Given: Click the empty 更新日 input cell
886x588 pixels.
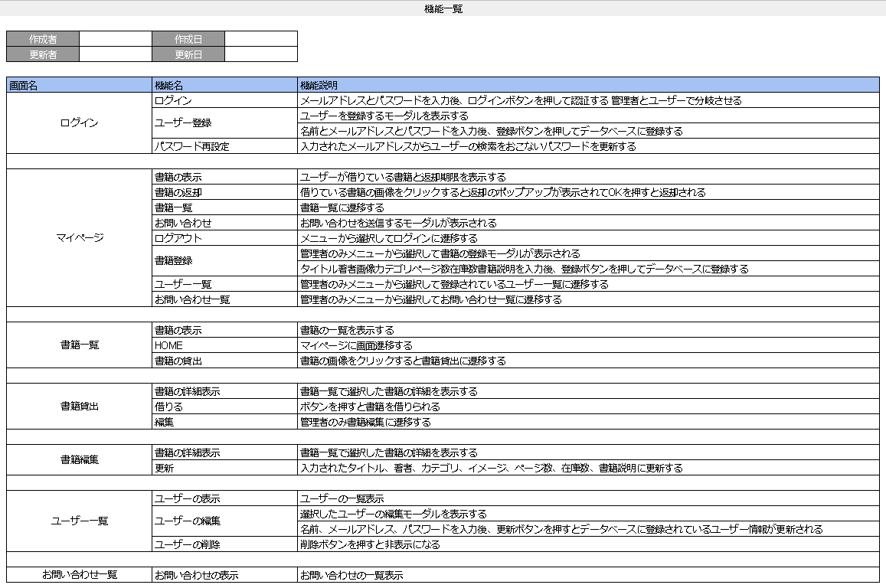Looking at the screenshot, I should (260, 52).
